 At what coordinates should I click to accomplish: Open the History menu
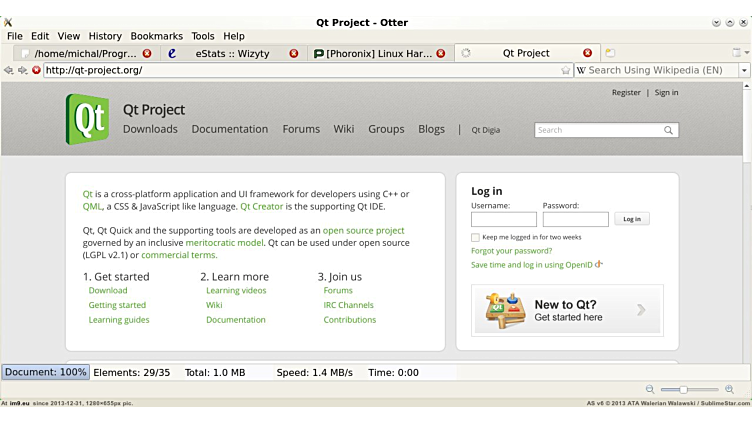(x=105, y=36)
